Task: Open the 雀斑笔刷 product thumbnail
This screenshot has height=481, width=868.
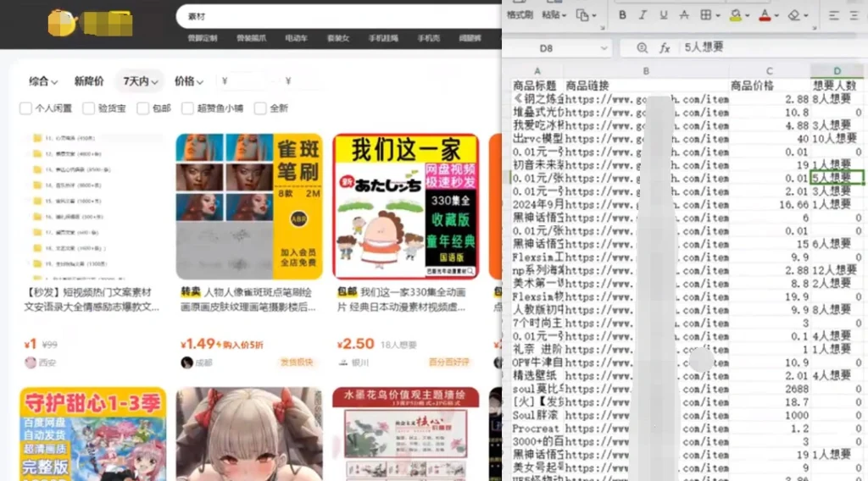Action: click(249, 207)
